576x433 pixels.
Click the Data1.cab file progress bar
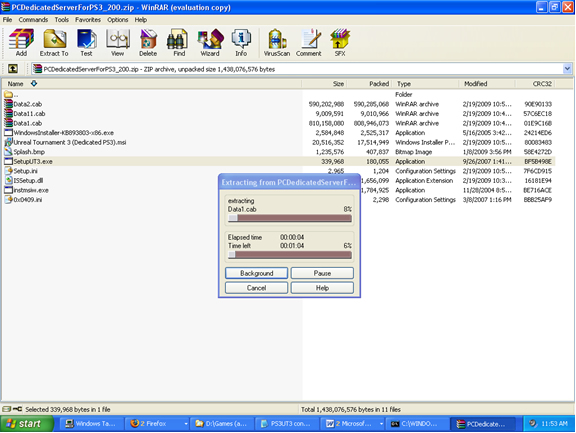[289, 218]
